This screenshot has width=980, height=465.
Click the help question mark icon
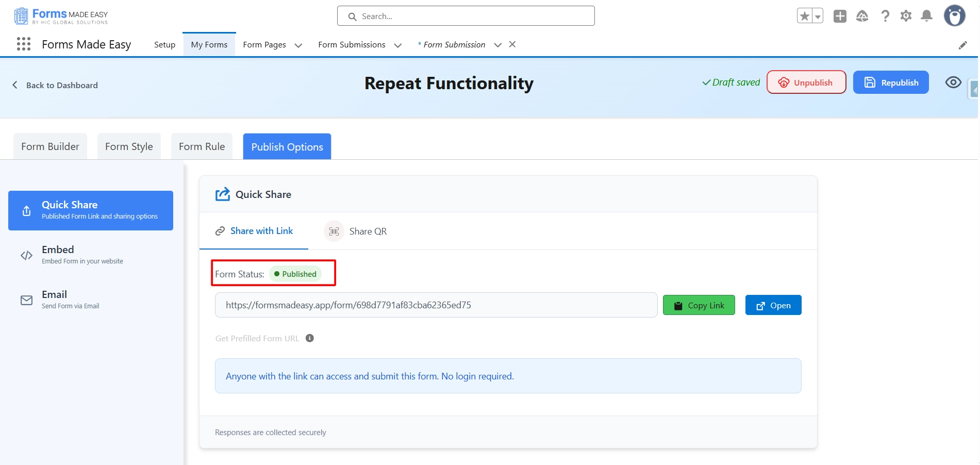coord(885,16)
